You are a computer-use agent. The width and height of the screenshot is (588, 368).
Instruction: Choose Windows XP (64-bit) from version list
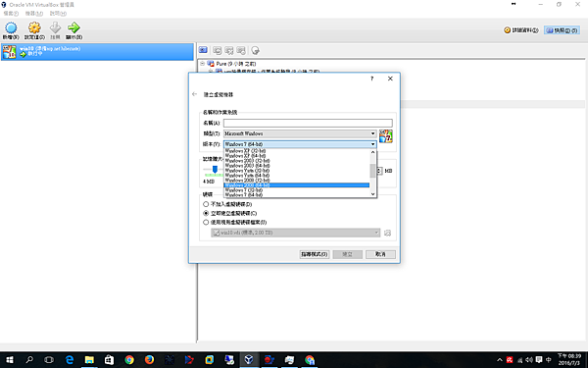coord(297,155)
